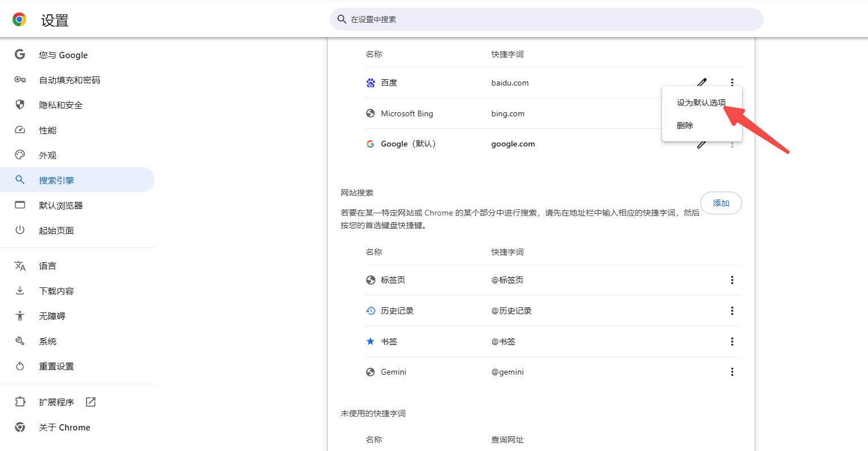Click the Chrome logo in header
Image resolution: width=868 pixels, height=451 pixels.
click(19, 20)
